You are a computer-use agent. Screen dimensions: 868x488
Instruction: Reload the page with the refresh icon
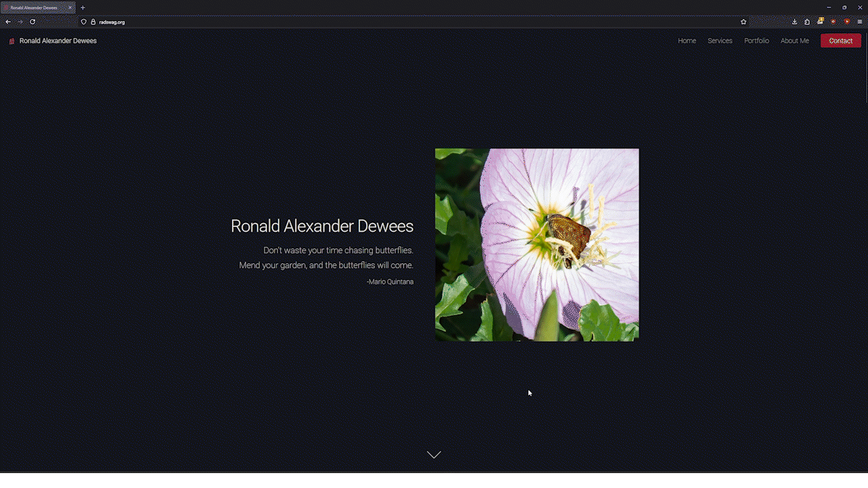(x=33, y=22)
